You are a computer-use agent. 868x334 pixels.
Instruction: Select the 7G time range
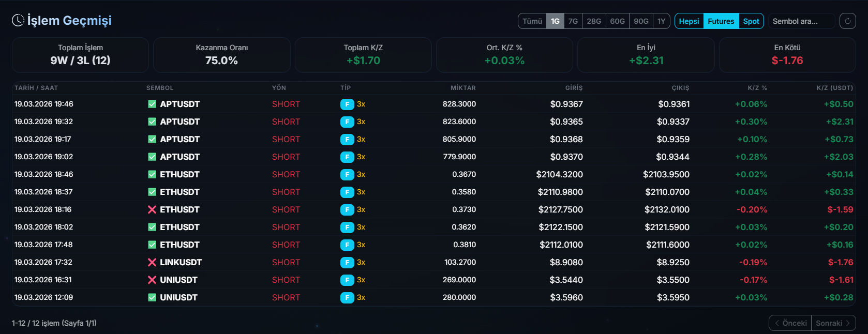(x=573, y=21)
